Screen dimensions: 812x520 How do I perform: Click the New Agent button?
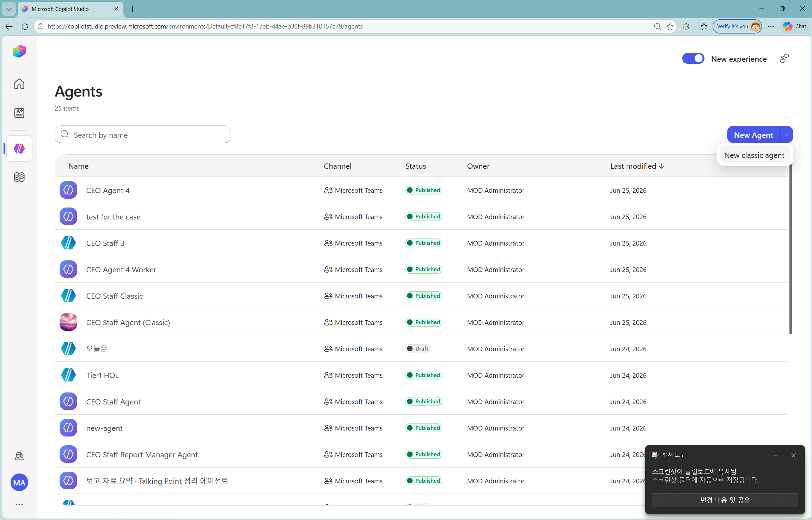[753, 135]
